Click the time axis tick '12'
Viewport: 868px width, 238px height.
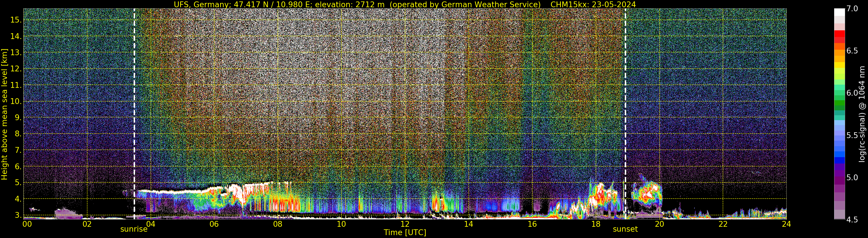pyautogui.click(x=405, y=224)
